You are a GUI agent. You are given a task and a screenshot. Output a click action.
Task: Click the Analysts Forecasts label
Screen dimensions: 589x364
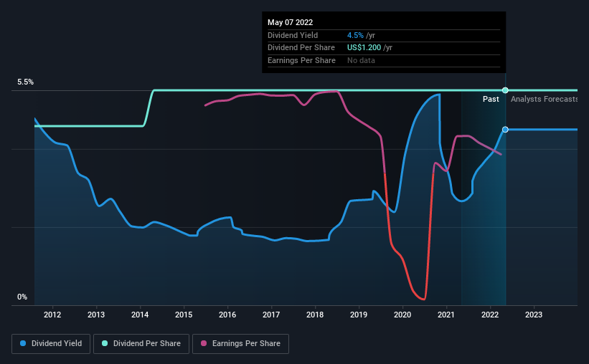tap(544, 99)
